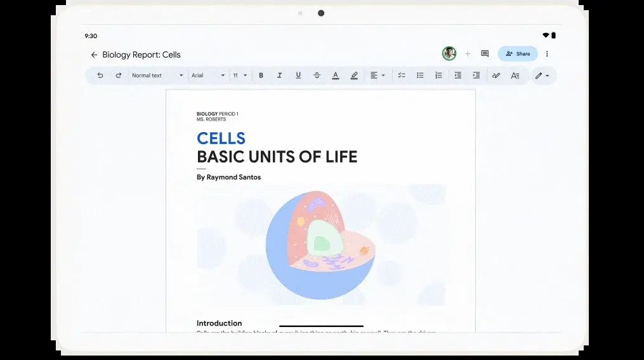Open the Arial font dropdown
Screen dimensions: 644x360
click(209, 76)
